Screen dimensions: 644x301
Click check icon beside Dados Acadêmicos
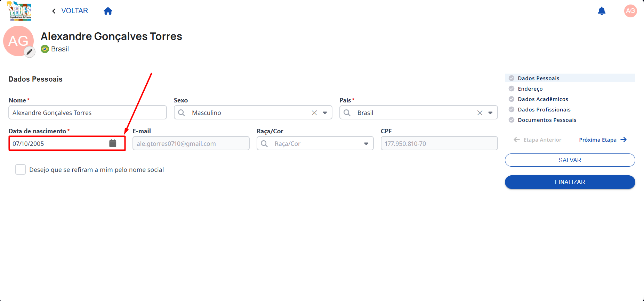point(512,99)
